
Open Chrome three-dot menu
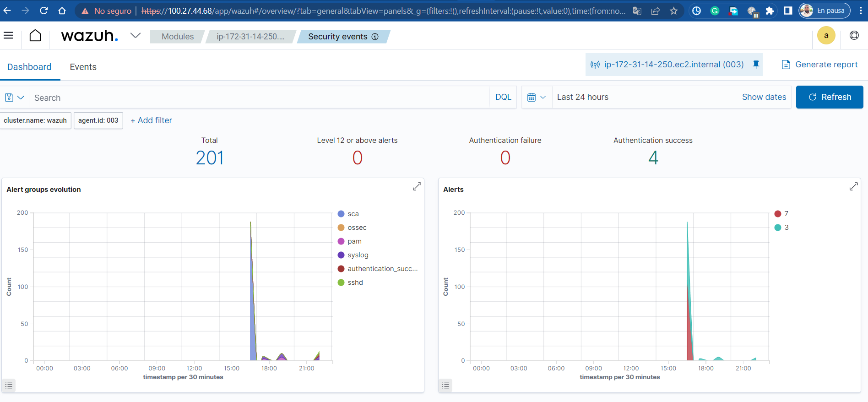(861, 11)
